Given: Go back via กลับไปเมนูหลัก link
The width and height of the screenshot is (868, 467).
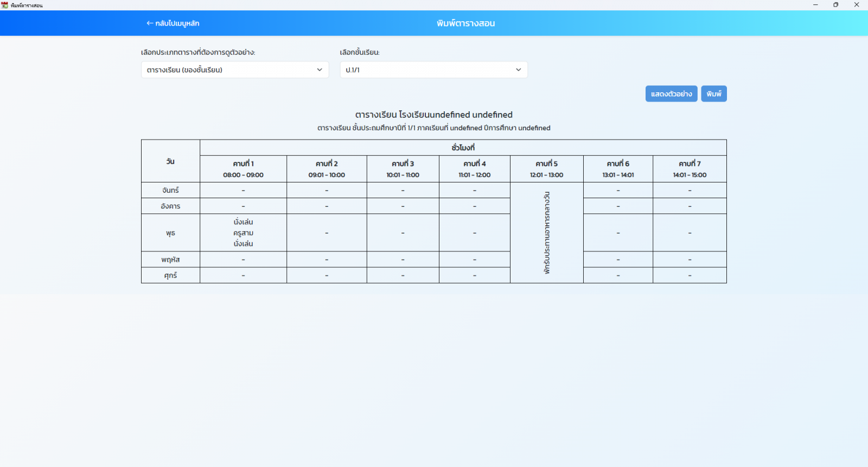Looking at the screenshot, I should (173, 23).
